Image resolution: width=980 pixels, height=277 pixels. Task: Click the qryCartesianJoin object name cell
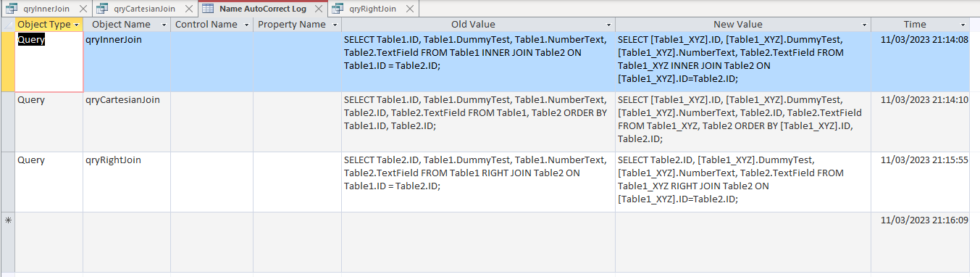127,122
